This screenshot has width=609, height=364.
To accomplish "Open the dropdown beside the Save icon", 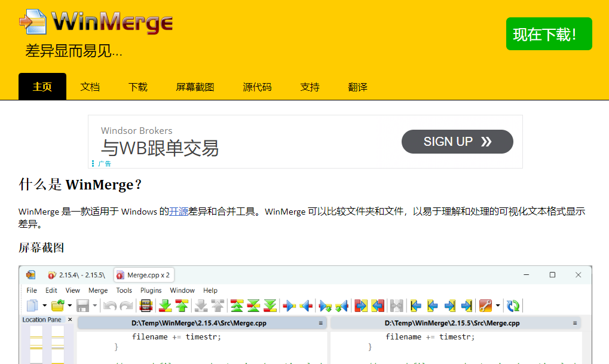I will tap(94, 305).
